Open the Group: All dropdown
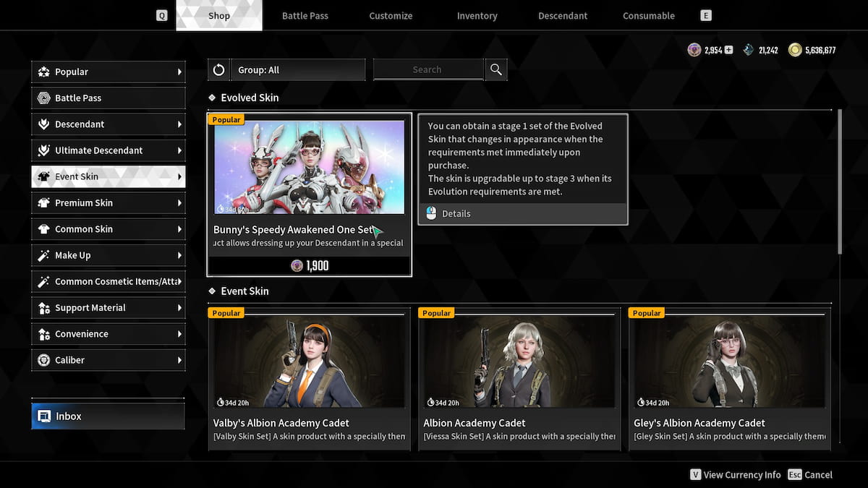Screen dimensions: 868x488 [x=297, y=69]
